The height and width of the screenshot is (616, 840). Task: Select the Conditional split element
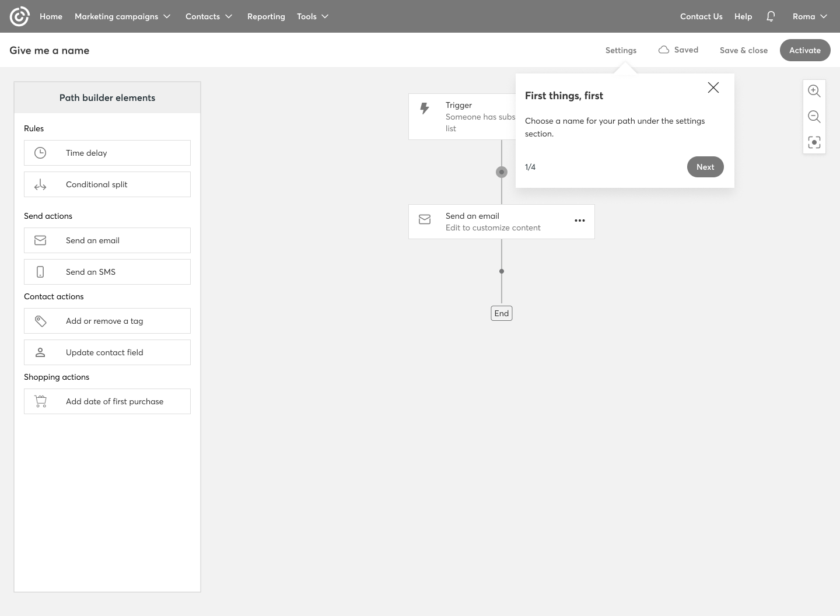click(x=107, y=184)
